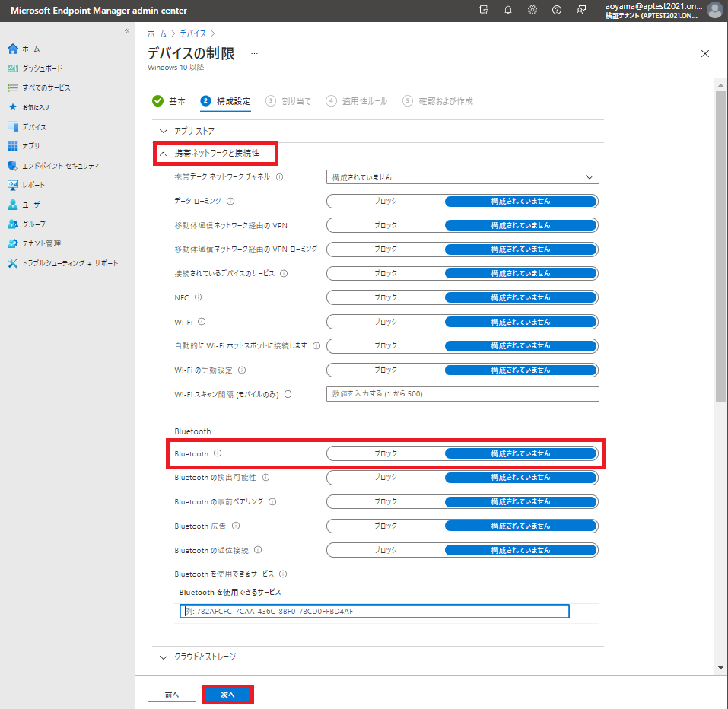The image size is (728, 709).
Task: Focus the Bluetooth を使用できるサービス input field
Action: click(x=374, y=611)
